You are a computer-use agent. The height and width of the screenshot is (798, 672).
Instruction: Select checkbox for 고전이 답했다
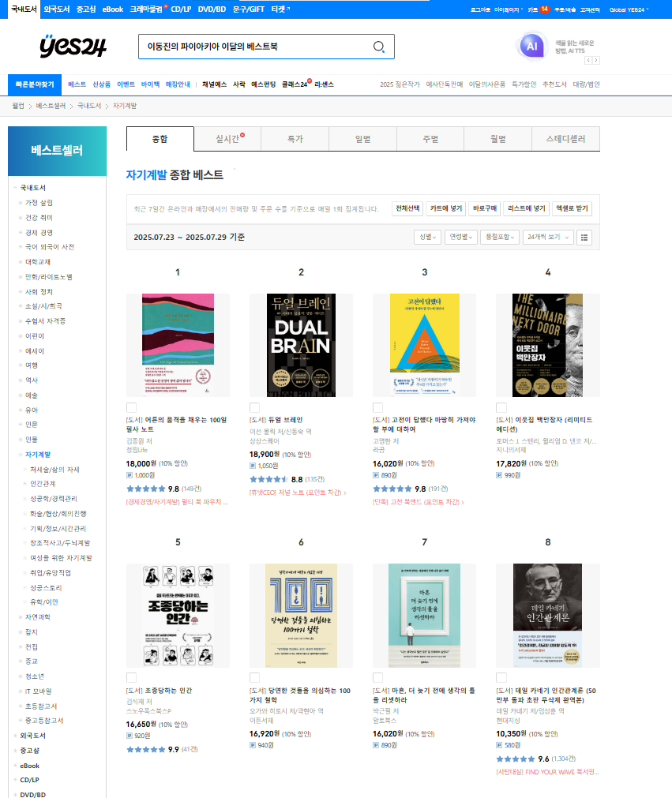tap(377, 407)
